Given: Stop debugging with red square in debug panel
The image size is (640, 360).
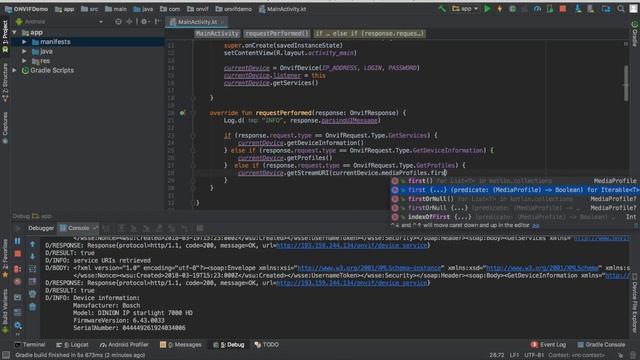Looking at the screenshot, I should [x=18, y=254].
